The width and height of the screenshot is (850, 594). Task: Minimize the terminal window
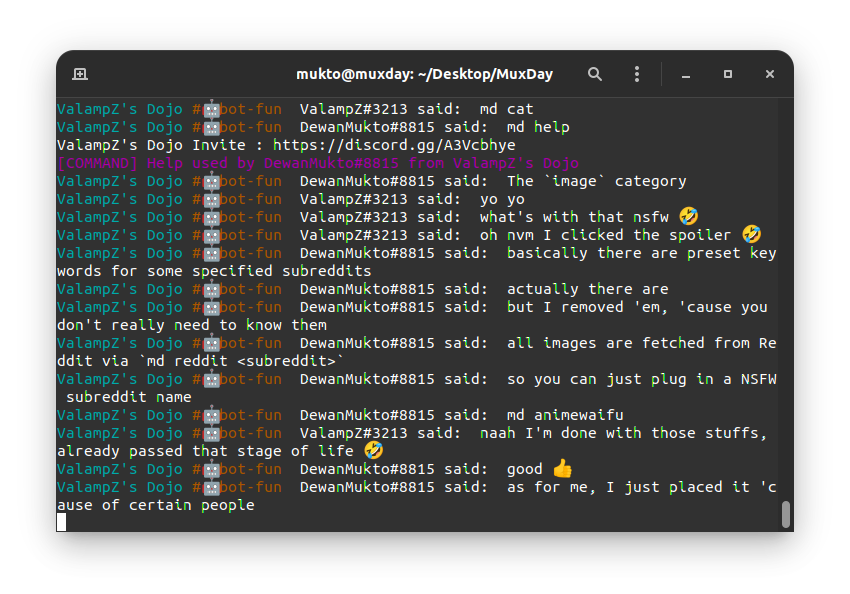pyautogui.click(x=686, y=74)
